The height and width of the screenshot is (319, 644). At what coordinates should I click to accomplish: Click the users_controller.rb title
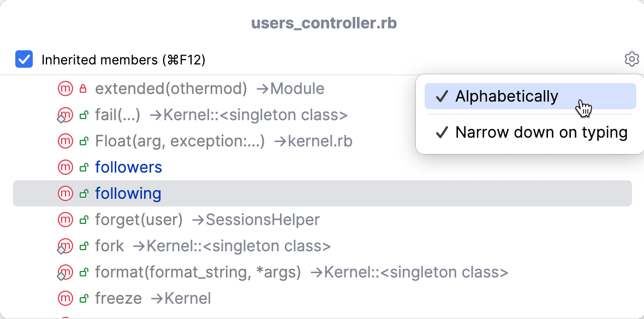tap(324, 23)
